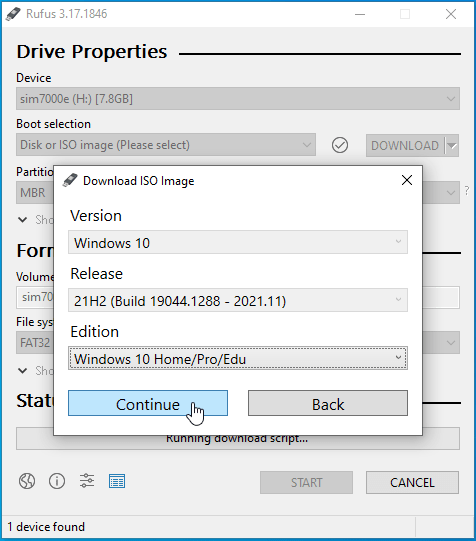
Task: Open the Edition dropdown Windows 10 Home/Pro/Edu
Action: [x=238, y=358]
